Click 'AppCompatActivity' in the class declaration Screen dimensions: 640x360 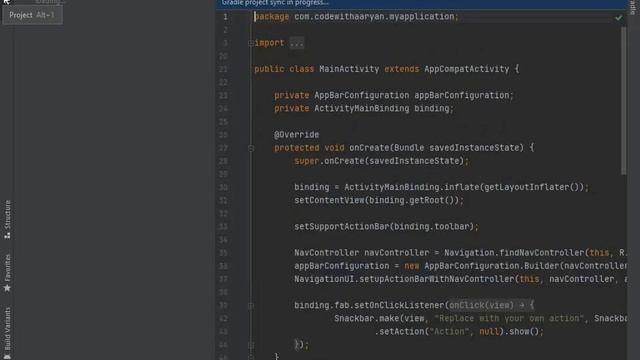[467, 69]
